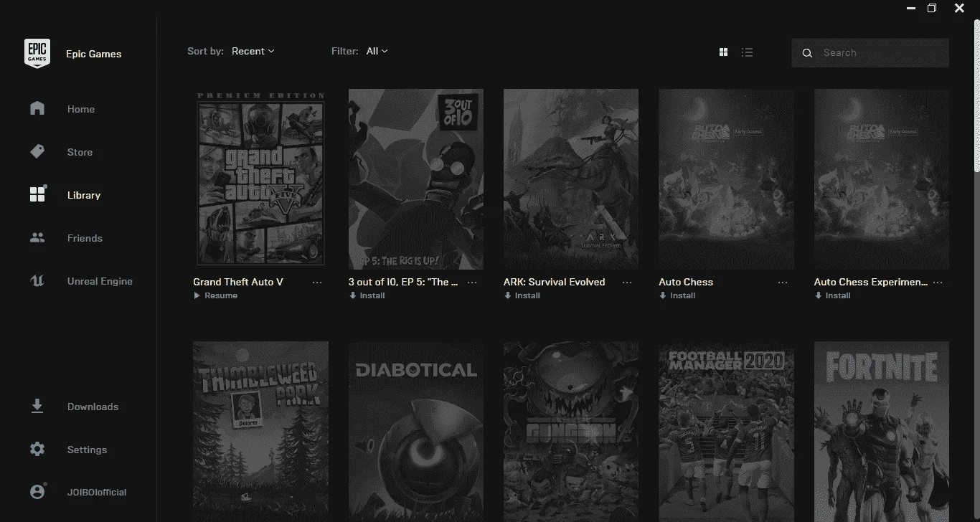Click in the Search input field

pyautogui.click(x=870, y=53)
